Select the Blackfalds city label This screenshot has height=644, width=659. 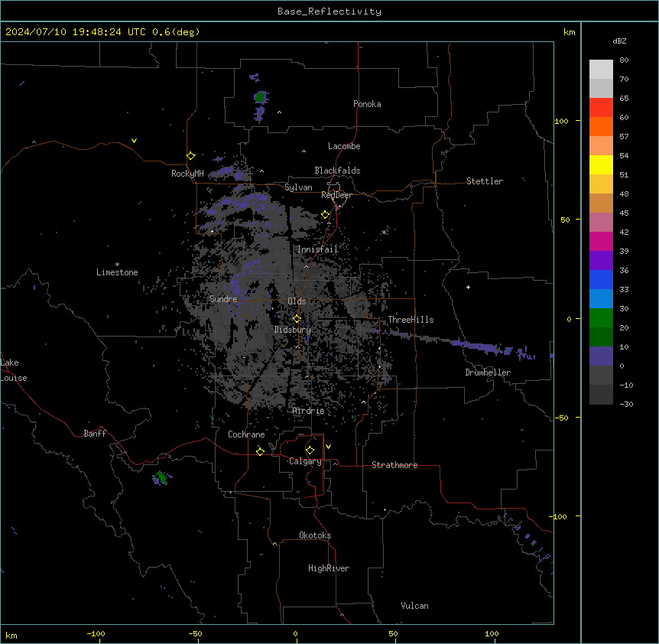[x=337, y=171]
